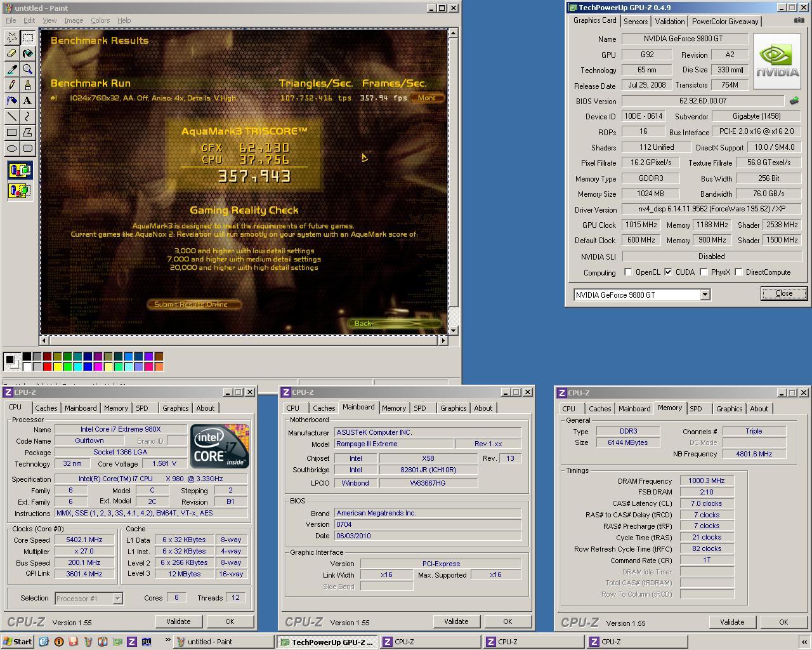
Task: Select the rectangular Select tool in Paint
Action: [x=27, y=37]
